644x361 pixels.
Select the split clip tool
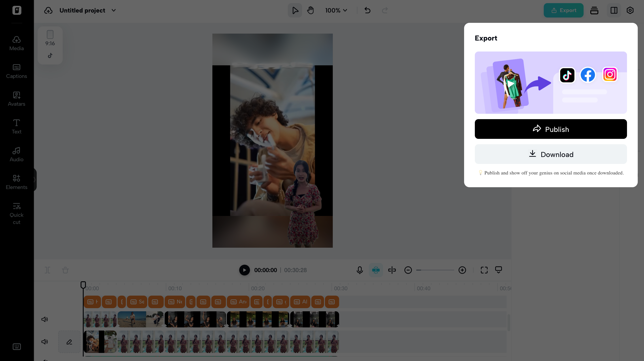(392, 270)
